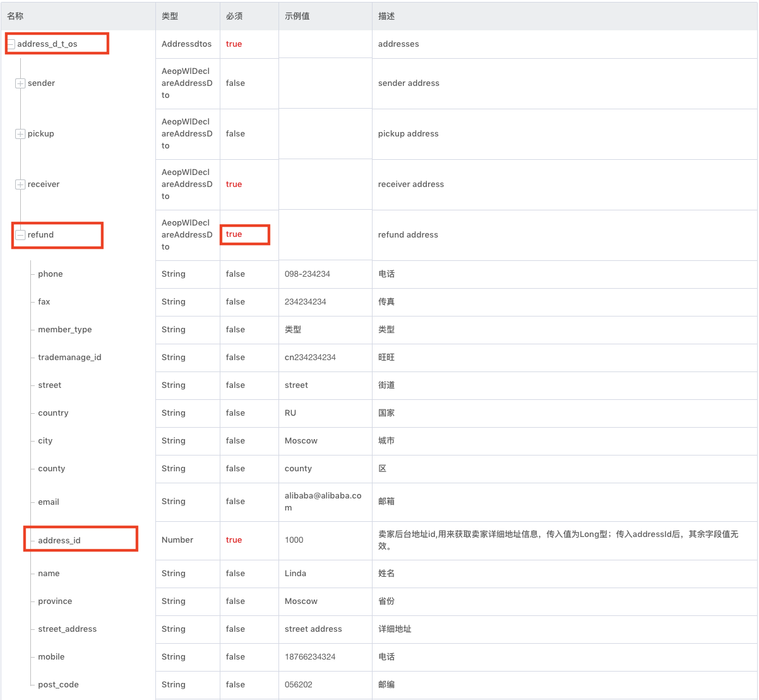This screenshot has height=700, width=759.
Task: Select the post_code tree item
Action: pos(58,685)
